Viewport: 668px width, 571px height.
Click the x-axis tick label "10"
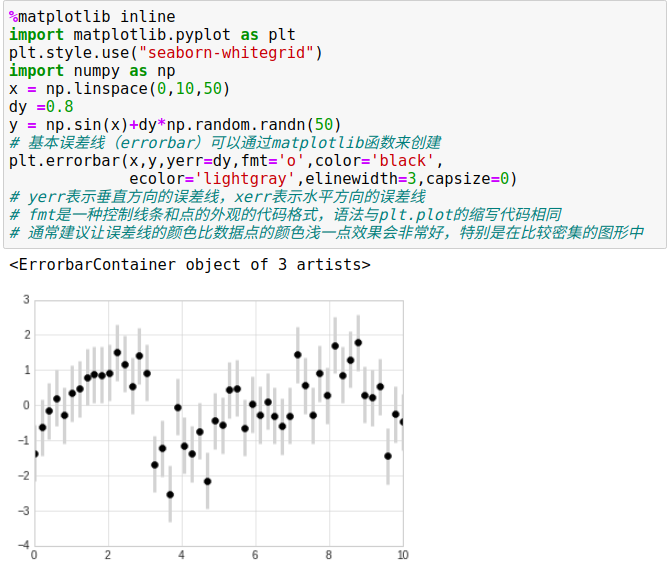[x=403, y=555]
